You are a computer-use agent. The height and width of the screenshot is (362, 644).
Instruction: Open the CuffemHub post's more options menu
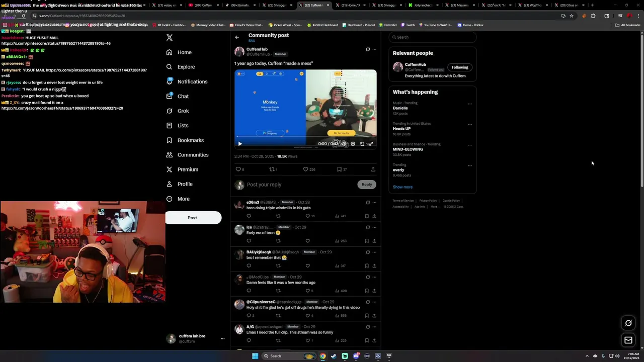click(374, 49)
